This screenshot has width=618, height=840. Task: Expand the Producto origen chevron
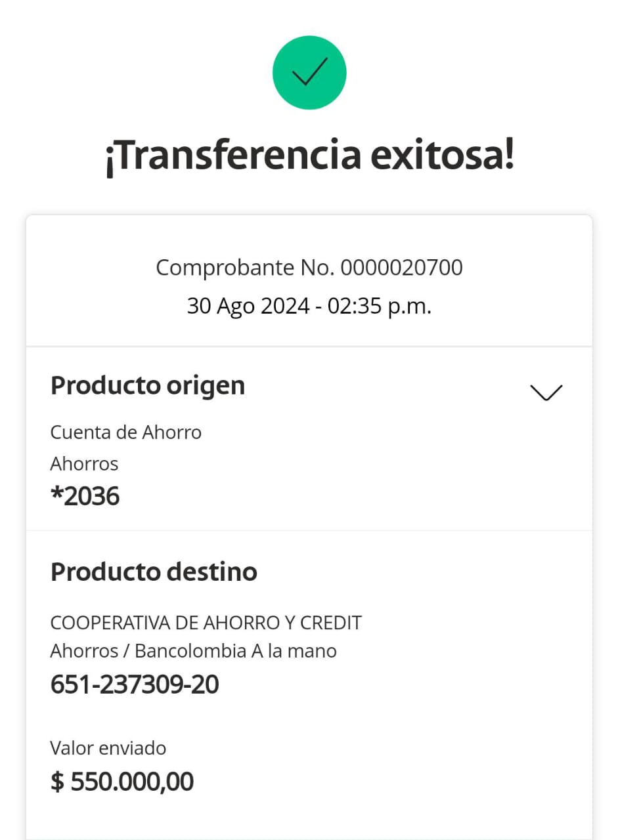pyautogui.click(x=546, y=392)
